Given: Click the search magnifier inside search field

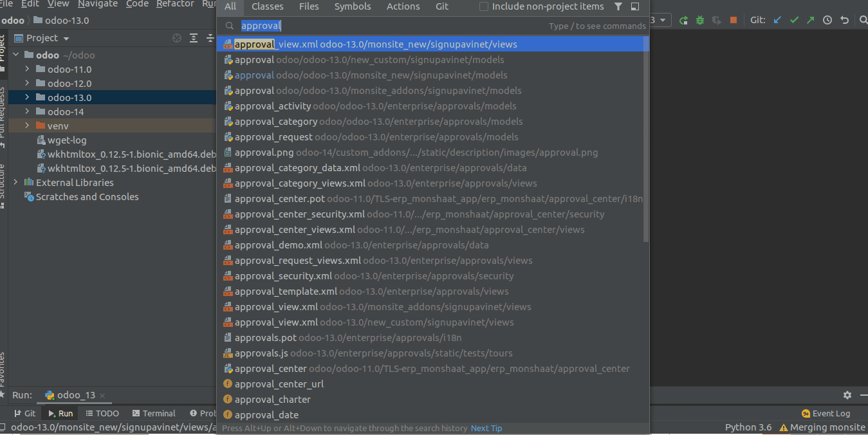Looking at the screenshot, I should pos(229,26).
